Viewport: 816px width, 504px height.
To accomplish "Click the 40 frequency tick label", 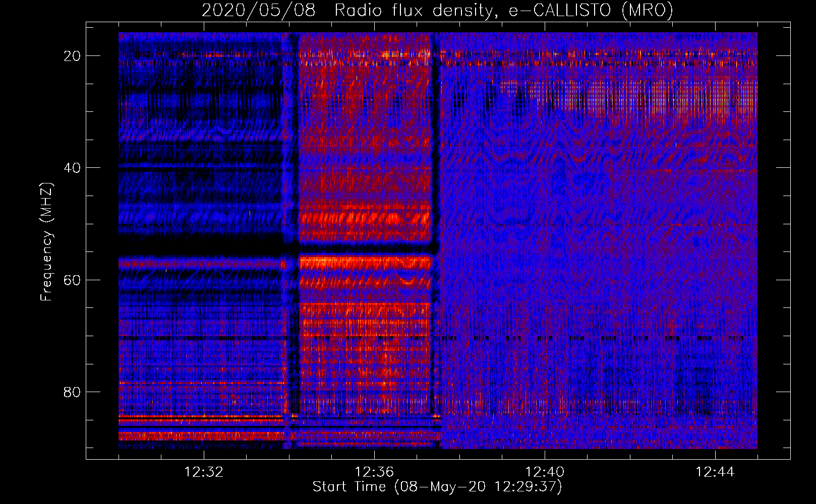I will [73, 168].
